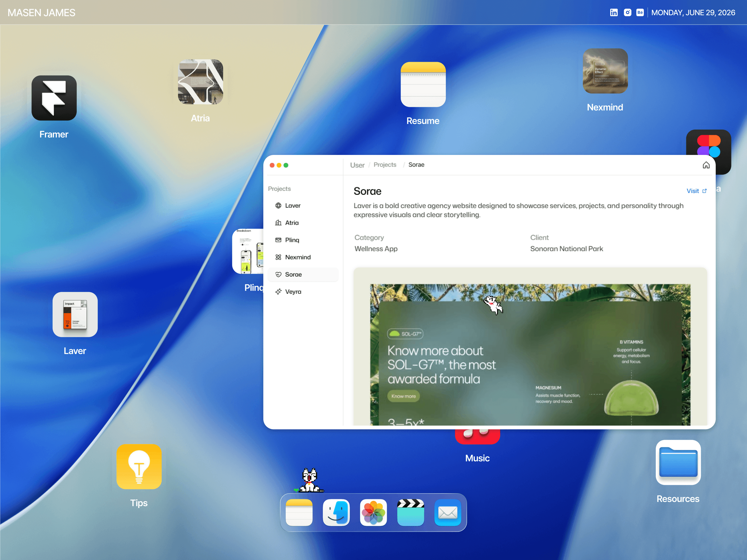Open the Instagram link in top bar
Viewport: 747px width, 560px height.
[627, 13]
